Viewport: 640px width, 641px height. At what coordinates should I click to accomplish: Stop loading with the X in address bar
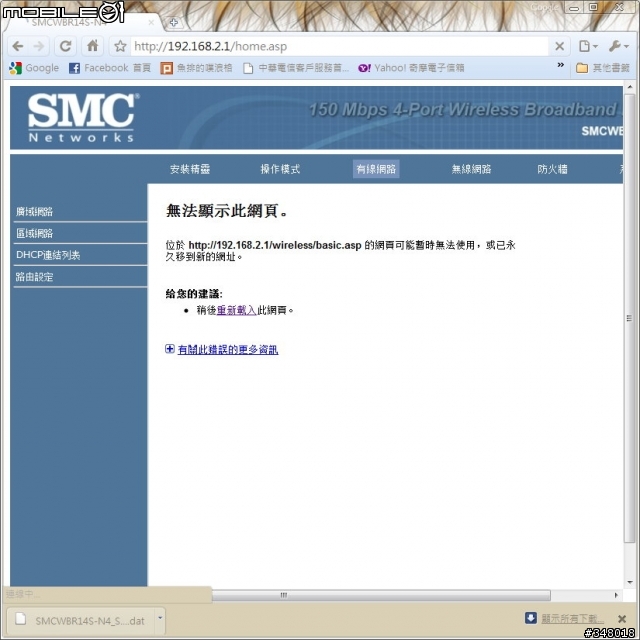pyautogui.click(x=559, y=46)
